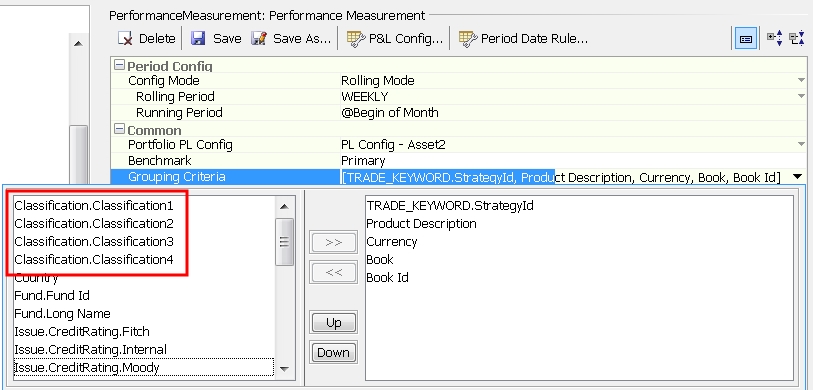The image size is (813, 390).
Task: Open the Grouping Criteria dropdown arrow
Action: click(798, 177)
